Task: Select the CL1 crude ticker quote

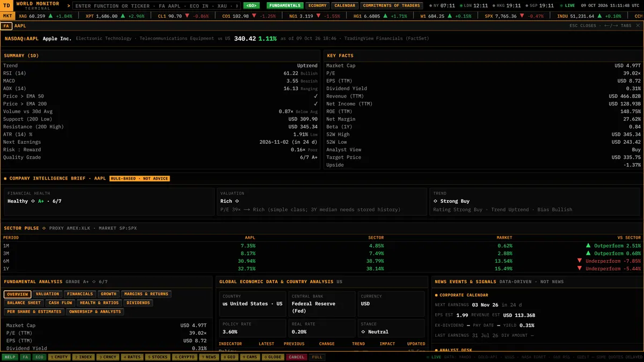Action: [183, 16]
